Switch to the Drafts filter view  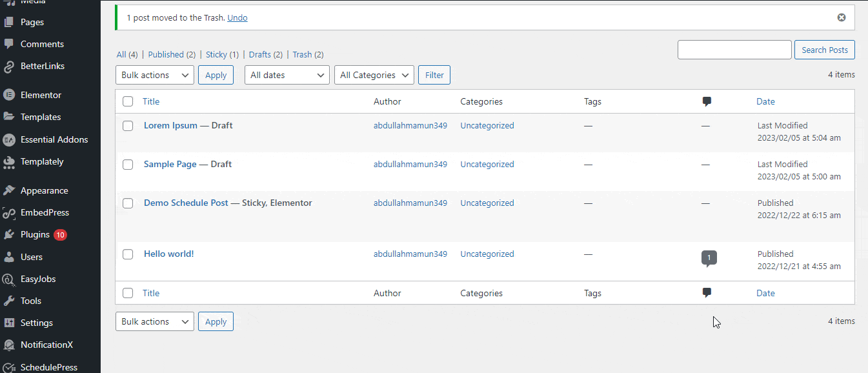pos(261,54)
